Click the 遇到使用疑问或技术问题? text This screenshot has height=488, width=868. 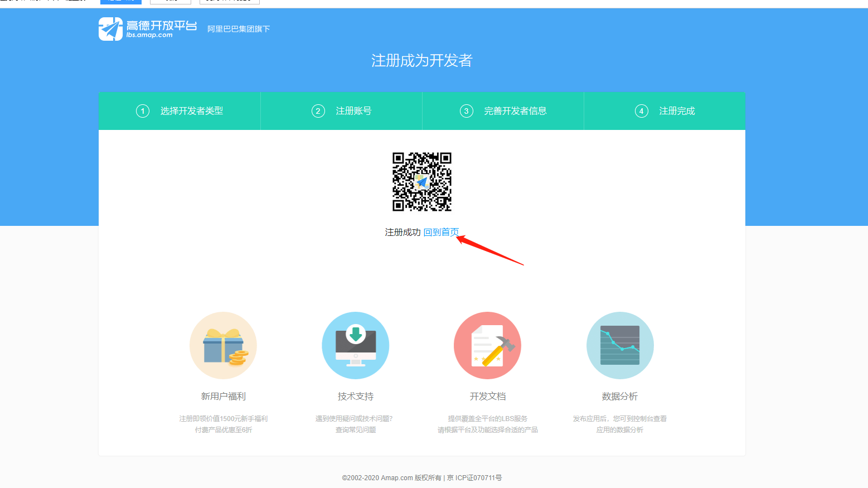tap(354, 418)
